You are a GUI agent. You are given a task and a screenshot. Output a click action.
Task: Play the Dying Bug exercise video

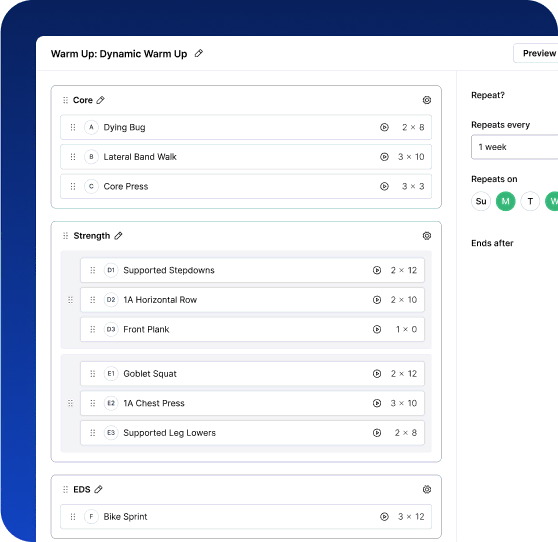point(384,127)
